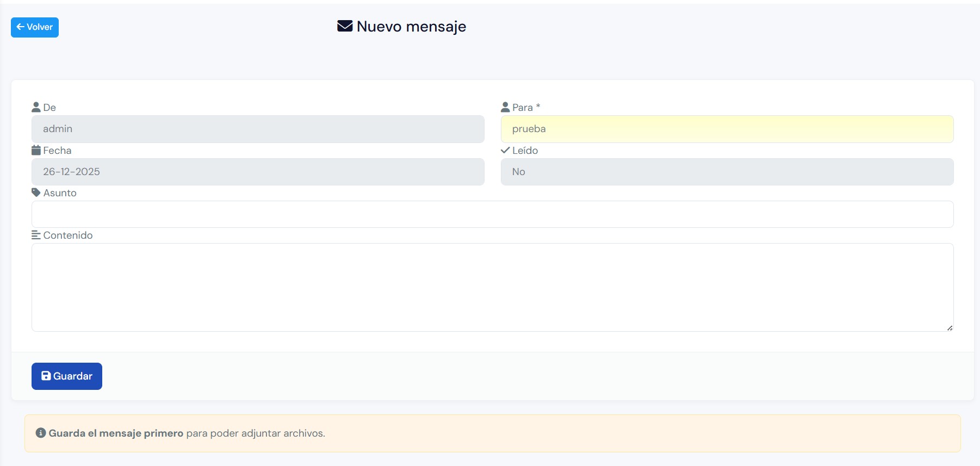Click the required asterisk next to Para
The height and width of the screenshot is (466, 980).
pos(538,106)
